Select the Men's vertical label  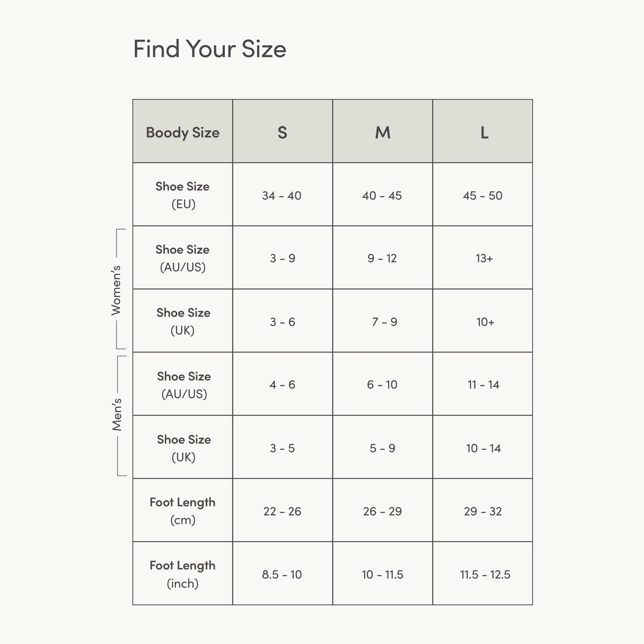117,415
